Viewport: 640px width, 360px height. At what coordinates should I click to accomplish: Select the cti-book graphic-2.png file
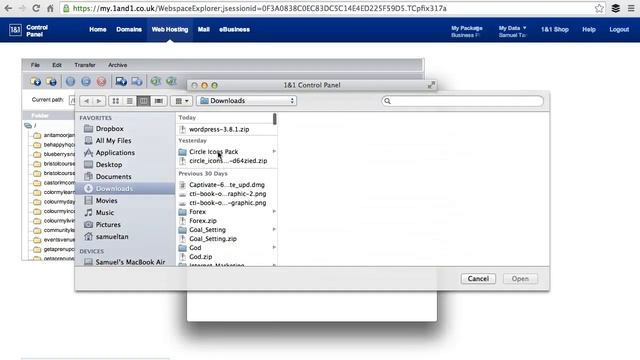coord(227,194)
